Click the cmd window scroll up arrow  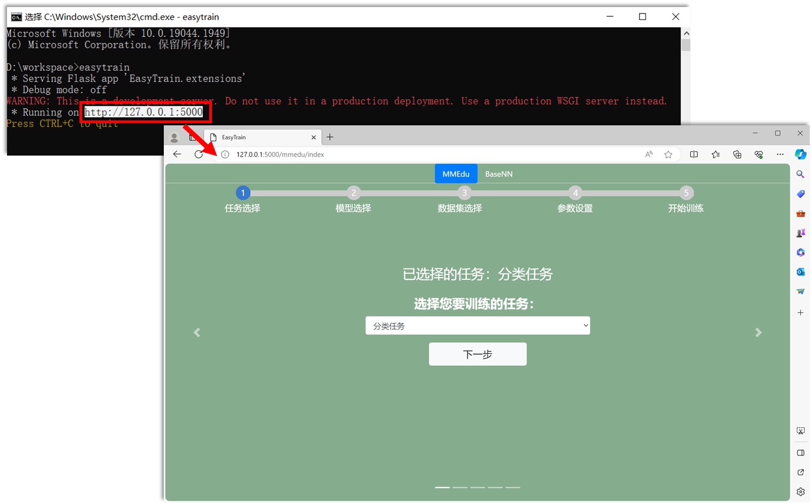pyautogui.click(x=686, y=33)
